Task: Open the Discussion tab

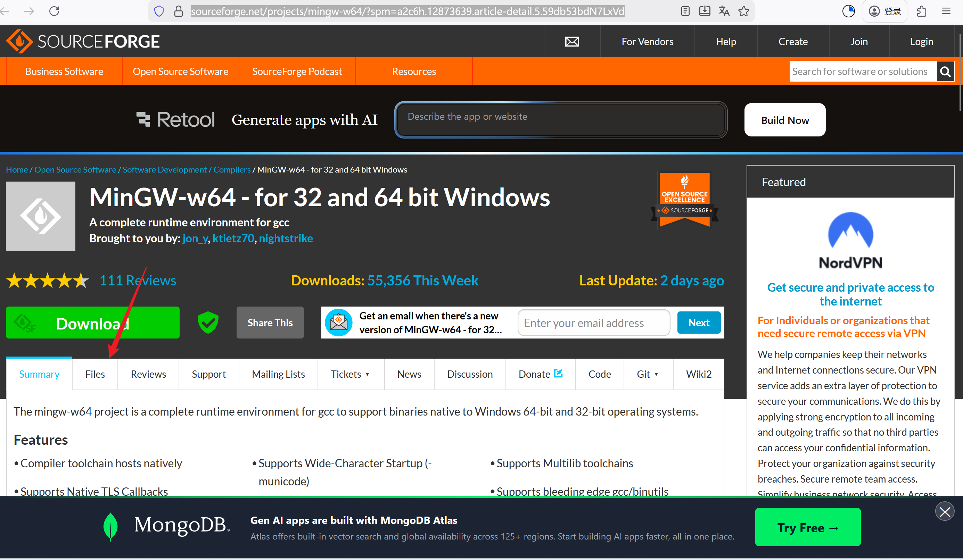Action: 470,374
